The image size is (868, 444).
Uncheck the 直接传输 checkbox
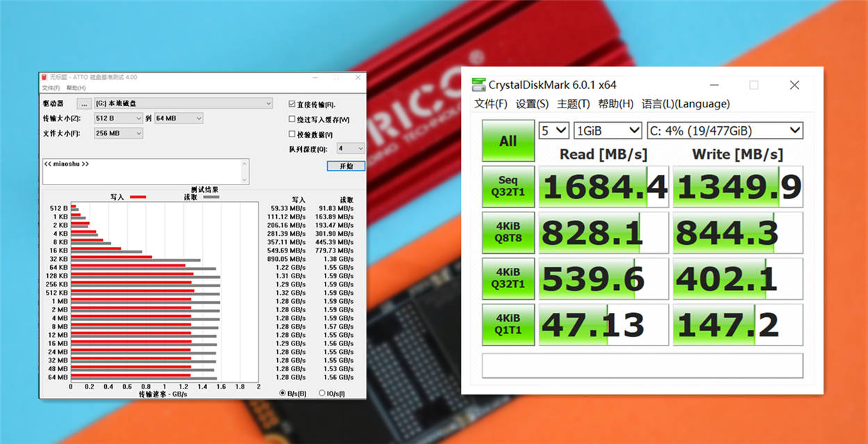click(292, 105)
